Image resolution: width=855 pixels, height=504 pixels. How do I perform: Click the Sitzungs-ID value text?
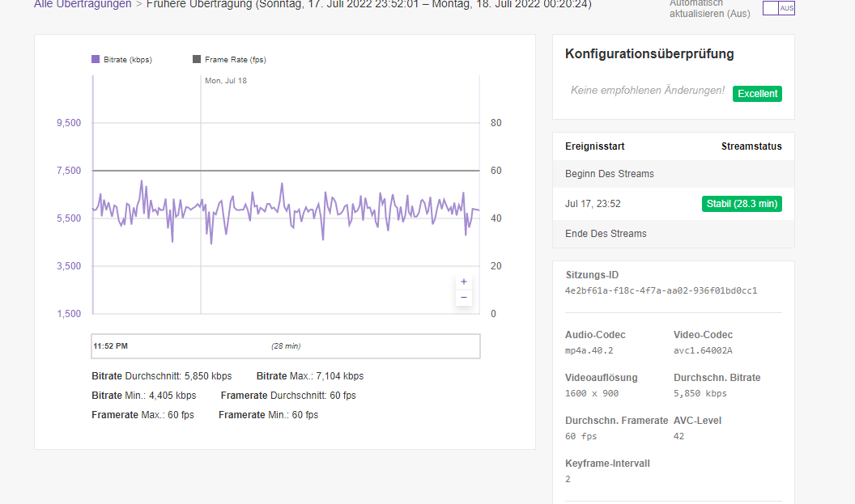661,290
